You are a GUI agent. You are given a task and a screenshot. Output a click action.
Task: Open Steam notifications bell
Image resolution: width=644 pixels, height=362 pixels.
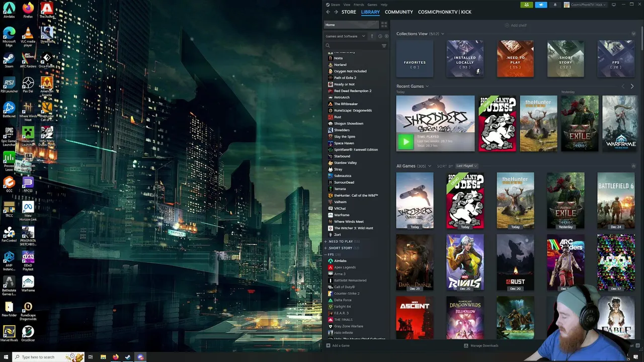(555, 5)
